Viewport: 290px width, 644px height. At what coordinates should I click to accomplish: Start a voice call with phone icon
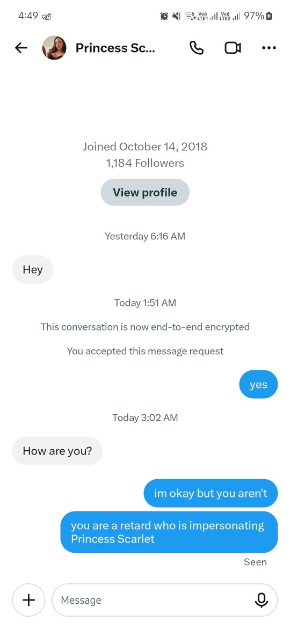coord(197,48)
